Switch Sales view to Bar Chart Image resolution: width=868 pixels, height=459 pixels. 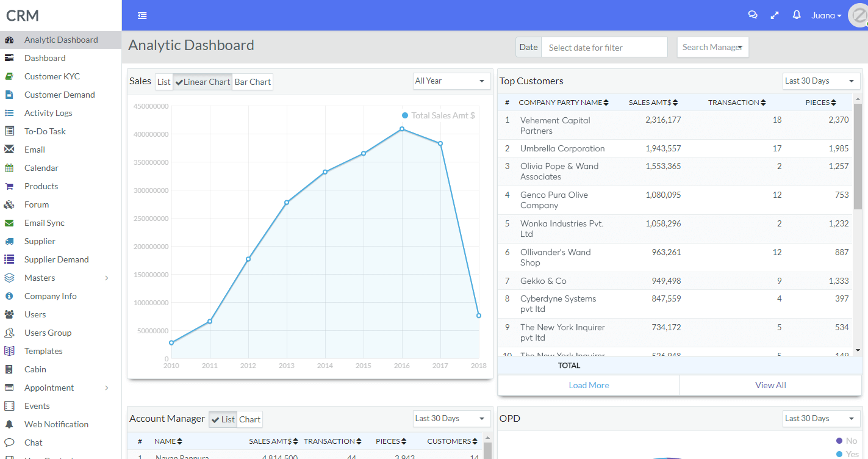coord(253,82)
